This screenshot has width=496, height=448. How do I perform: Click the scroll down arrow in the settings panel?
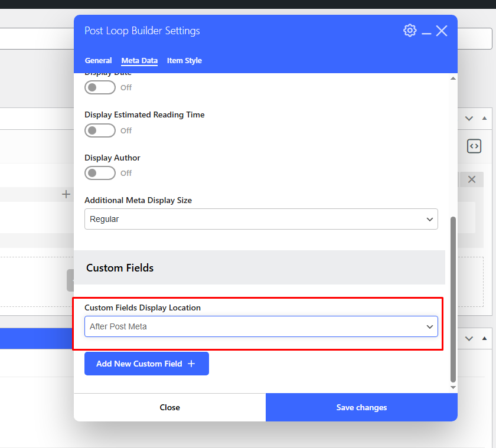(x=453, y=387)
